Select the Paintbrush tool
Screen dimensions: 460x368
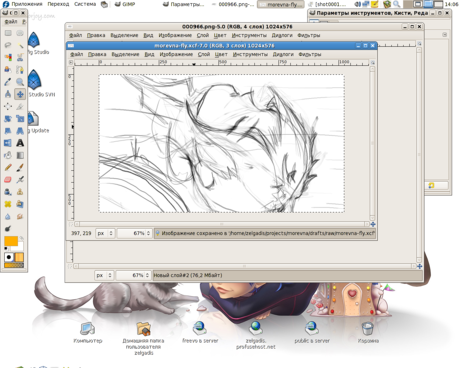(x=20, y=167)
